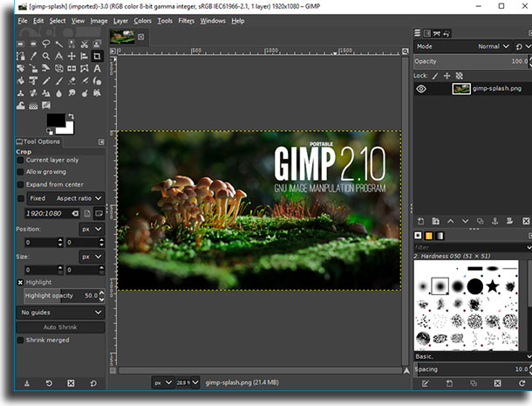Select the Measure tool
This screenshot has height=406, width=532.
[x=59, y=56]
